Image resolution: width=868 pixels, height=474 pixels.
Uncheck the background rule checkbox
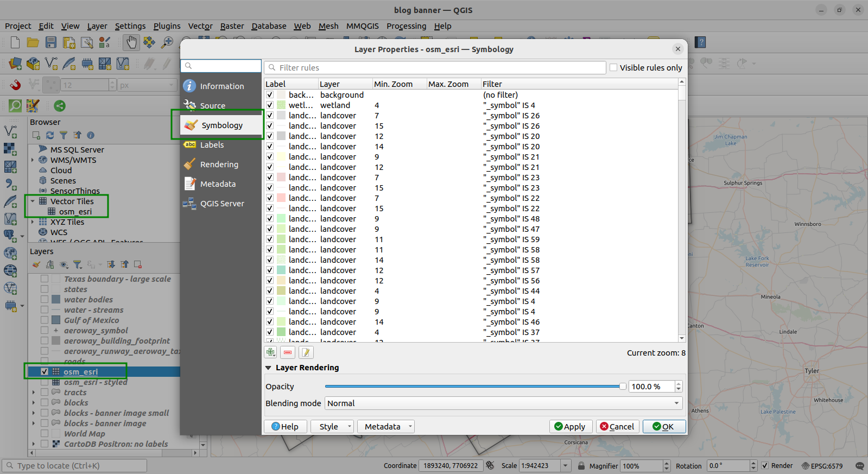[x=270, y=95]
